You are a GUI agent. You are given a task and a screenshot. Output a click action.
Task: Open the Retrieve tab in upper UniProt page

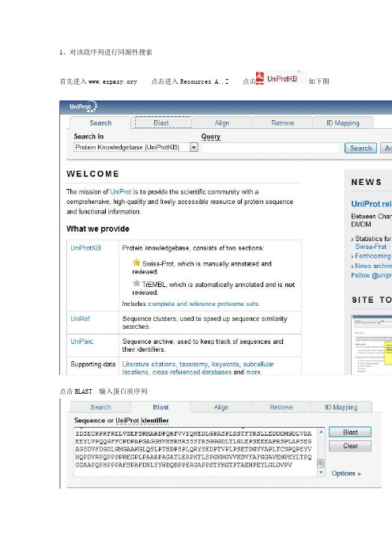(282, 123)
